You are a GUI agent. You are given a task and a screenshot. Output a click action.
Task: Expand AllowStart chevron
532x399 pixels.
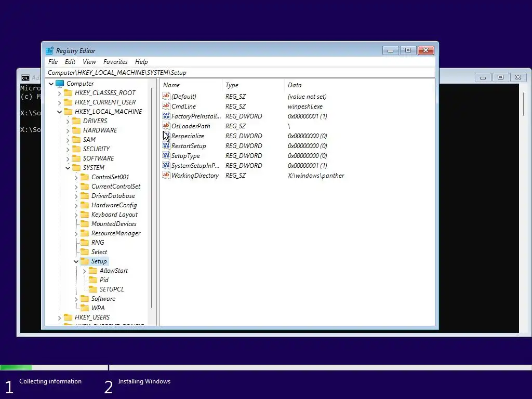pos(85,271)
